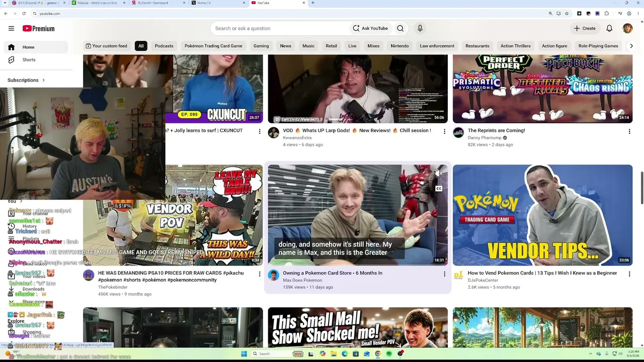Click the search magnifier button
Image resolution: width=644 pixels, height=362 pixels.
400,29
